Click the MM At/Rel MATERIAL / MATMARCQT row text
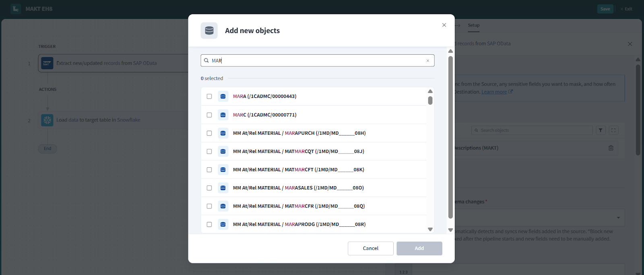 [299, 152]
